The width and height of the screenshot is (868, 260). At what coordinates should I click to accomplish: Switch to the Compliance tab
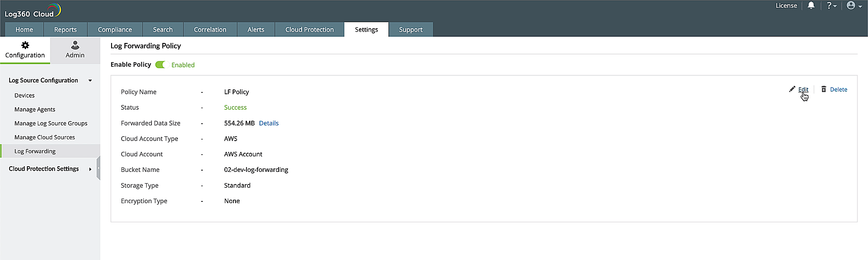pyautogui.click(x=115, y=30)
